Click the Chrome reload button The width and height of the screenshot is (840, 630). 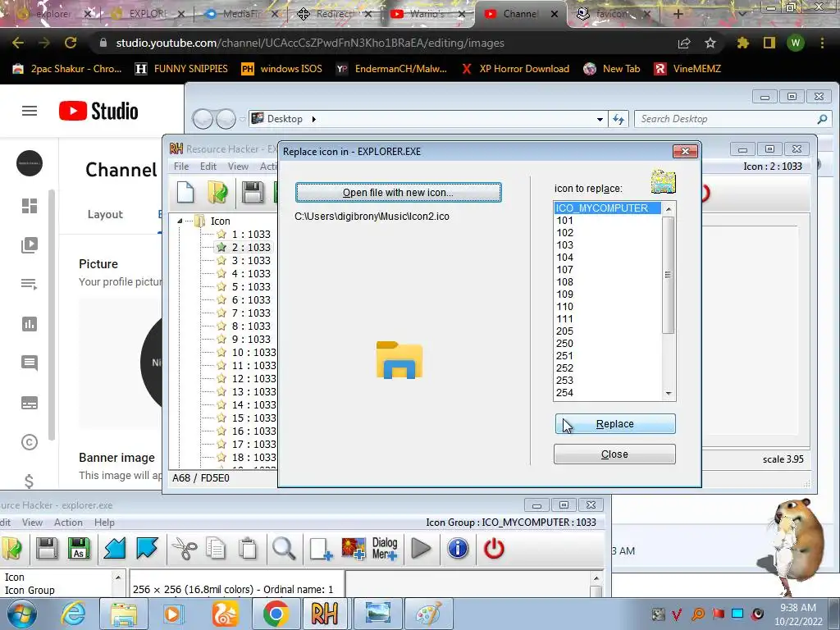point(71,43)
